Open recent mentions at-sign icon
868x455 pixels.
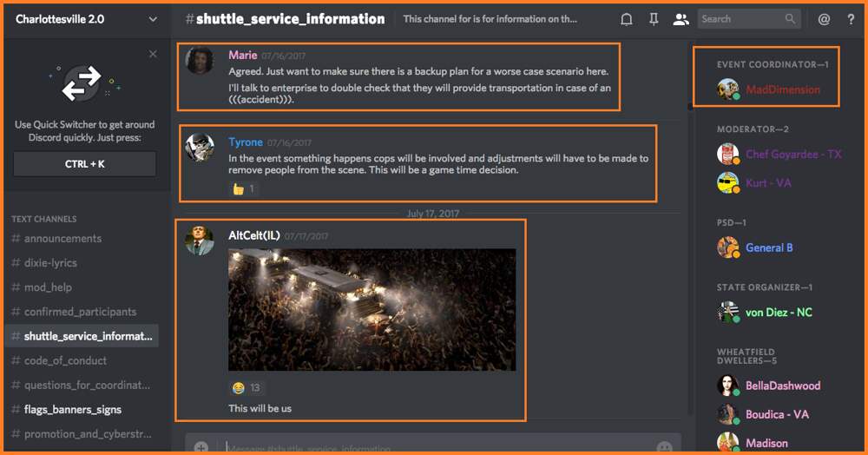coord(824,19)
